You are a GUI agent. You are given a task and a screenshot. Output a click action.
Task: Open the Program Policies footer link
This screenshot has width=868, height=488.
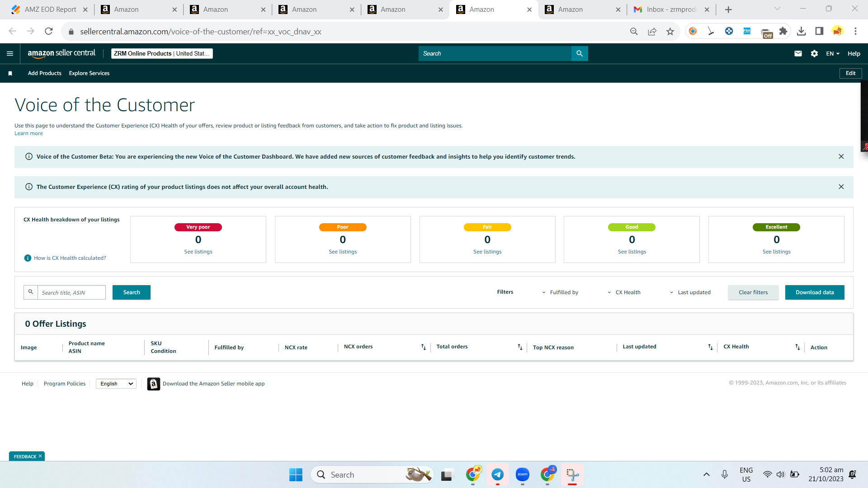pos(65,384)
